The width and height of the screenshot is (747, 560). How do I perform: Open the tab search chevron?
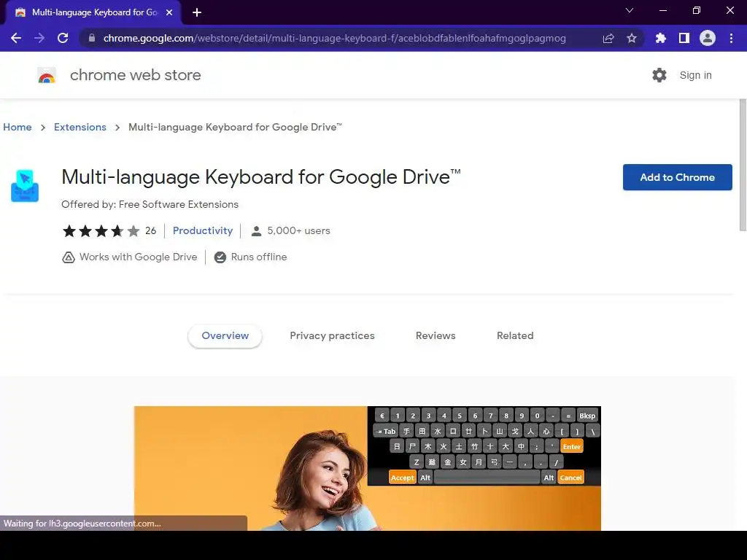(x=630, y=10)
